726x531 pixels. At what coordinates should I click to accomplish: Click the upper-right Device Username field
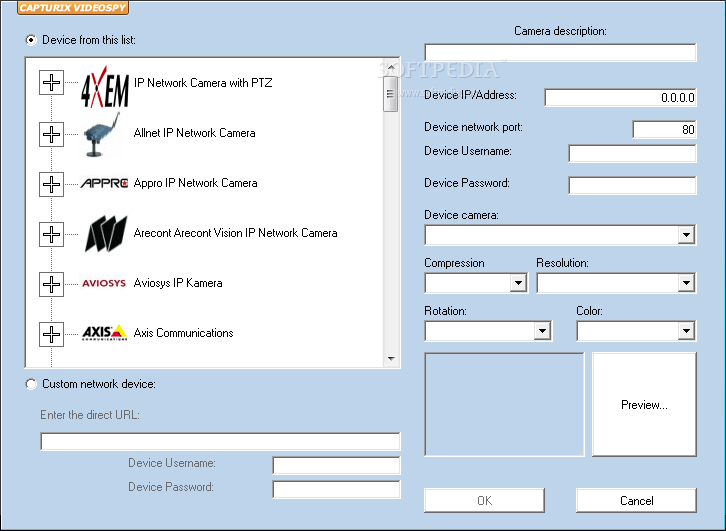click(632, 154)
